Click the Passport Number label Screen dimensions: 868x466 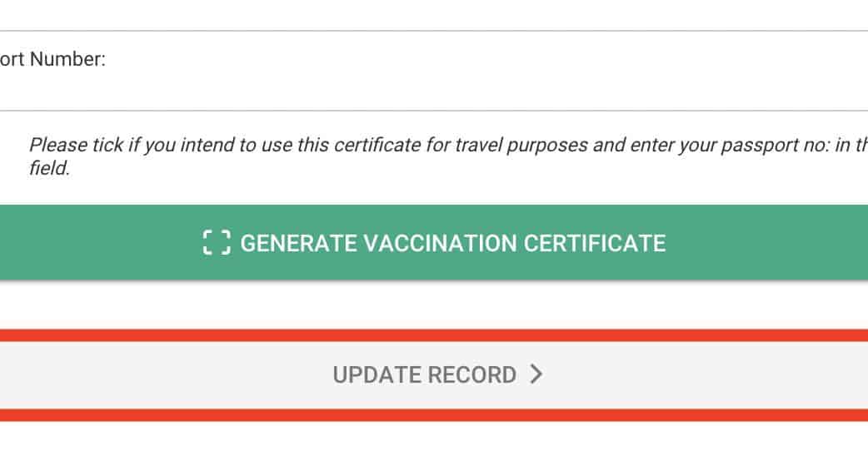(52, 60)
